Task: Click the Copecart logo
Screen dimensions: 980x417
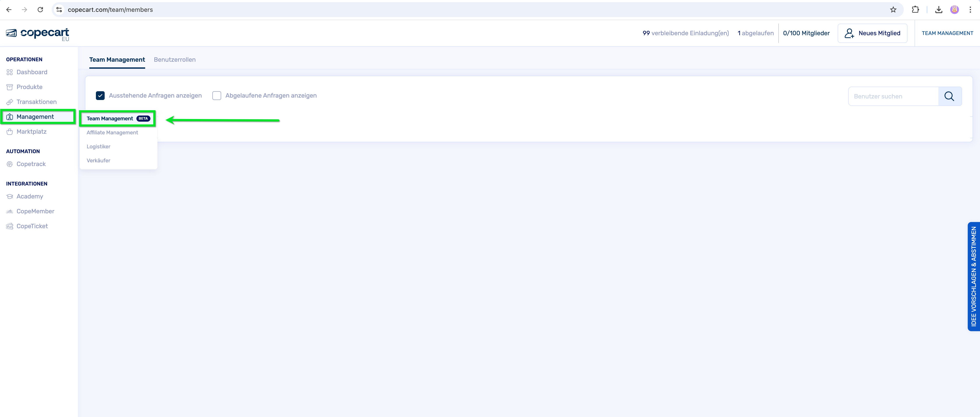Action: point(38,34)
